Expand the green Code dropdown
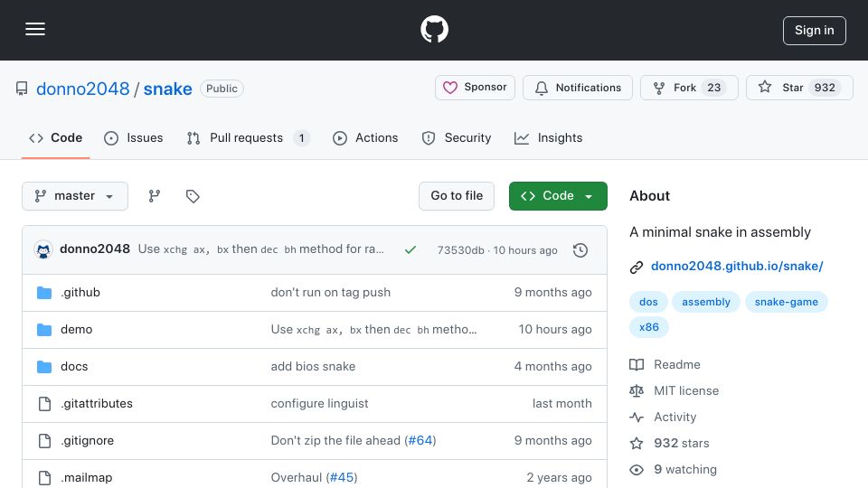The height and width of the screenshot is (488, 868). 558,196
